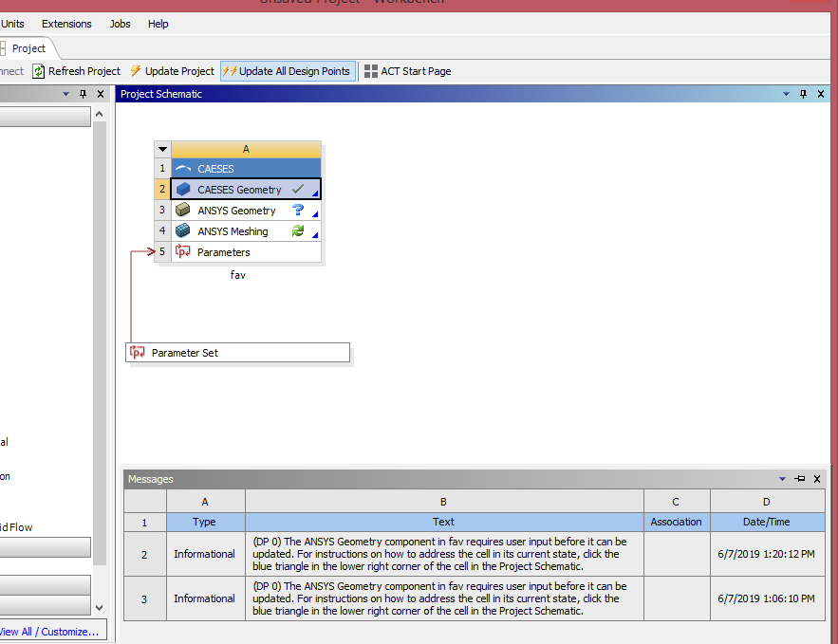Image resolution: width=838 pixels, height=644 pixels.
Task: Open Messages pane options dropdown
Action: point(782,479)
